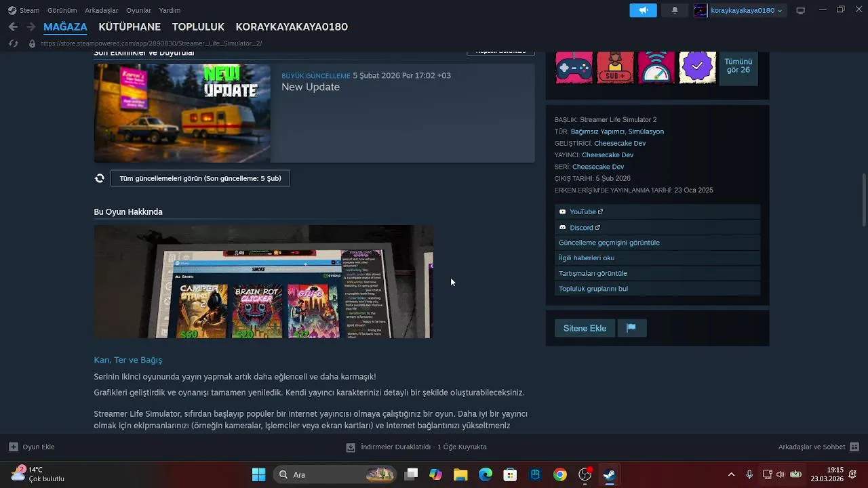Click the padlock icon beside URL
This screenshot has height=488, width=868.
(x=31, y=43)
